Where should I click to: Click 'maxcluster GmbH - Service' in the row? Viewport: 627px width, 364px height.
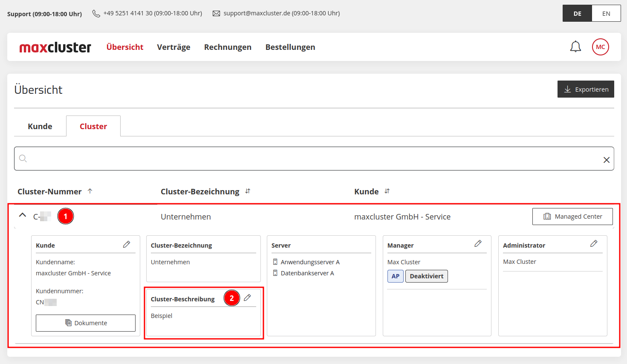(402, 217)
